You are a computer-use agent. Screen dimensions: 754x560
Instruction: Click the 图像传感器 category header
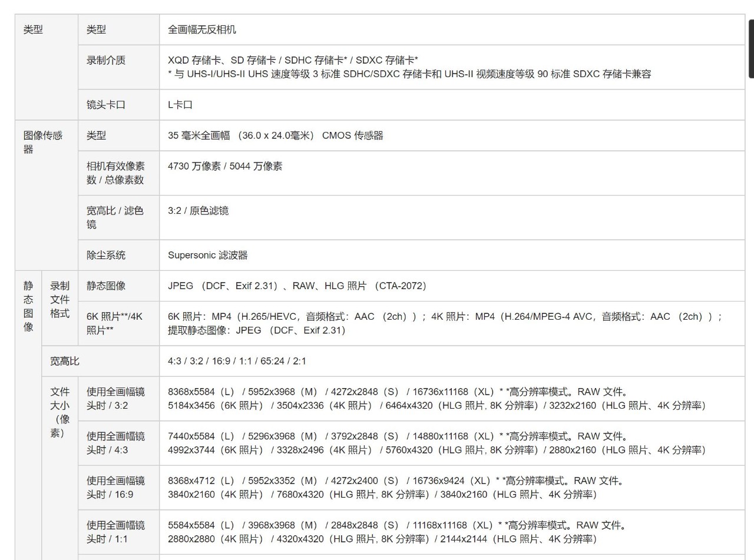pyautogui.click(x=43, y=142)
